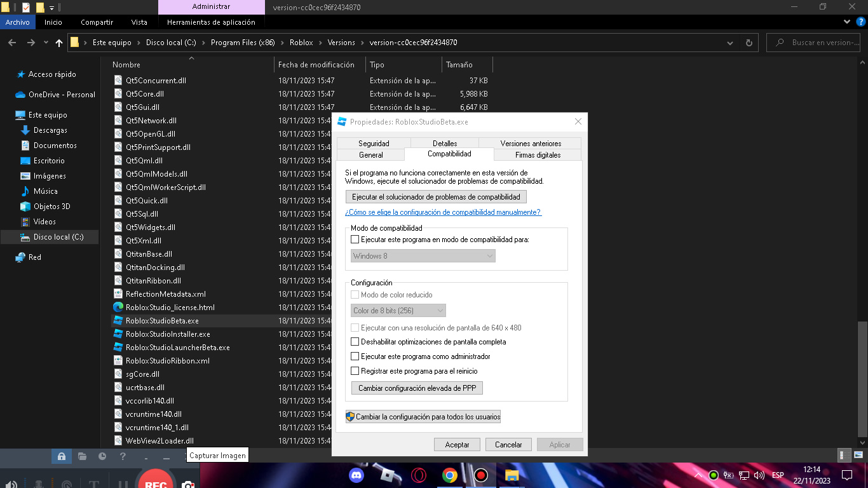This screenshot has height=488, width=868.
Task: Open File Explorer taskbar icon
Action: click(512, 475)
